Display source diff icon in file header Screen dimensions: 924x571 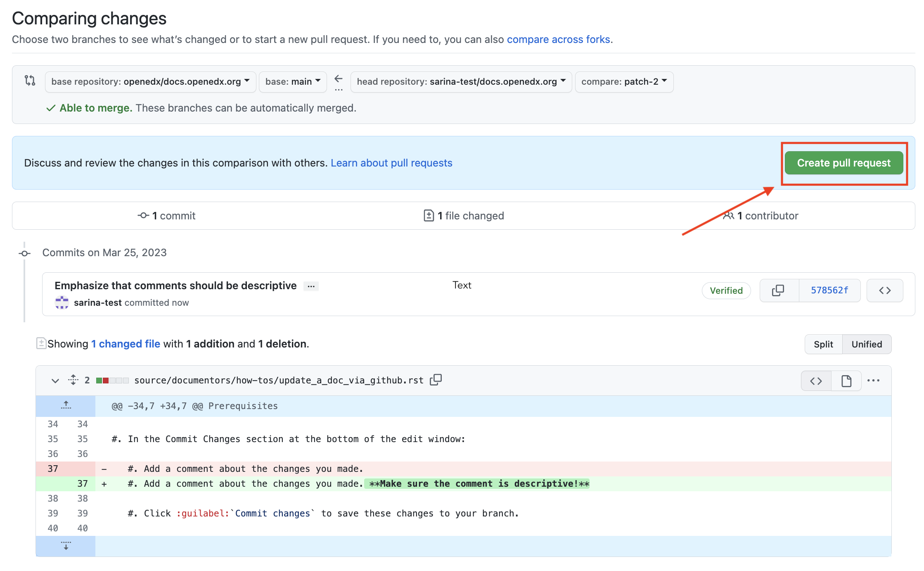point(816,381)
